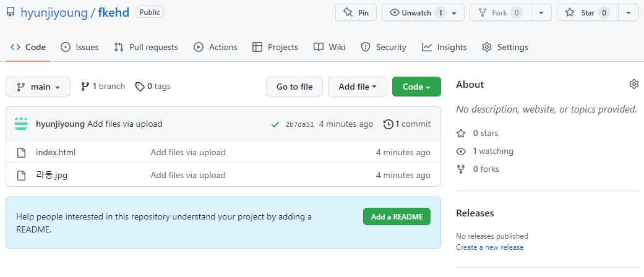This screenshot has width=644, height=277.
Task: View the Insights tab
Action: tap(444, 47)
